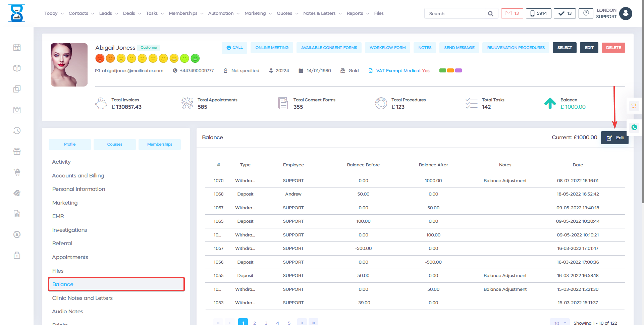Image resolution: width=644 pixels, height=325 pixels.
Task: Click the Edit balance button
Action: point(614,138)
